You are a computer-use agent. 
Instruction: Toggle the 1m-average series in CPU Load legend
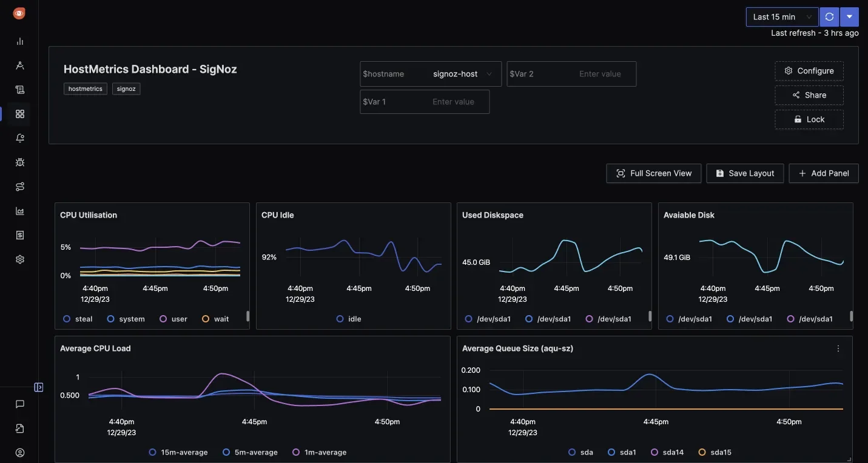320,452
